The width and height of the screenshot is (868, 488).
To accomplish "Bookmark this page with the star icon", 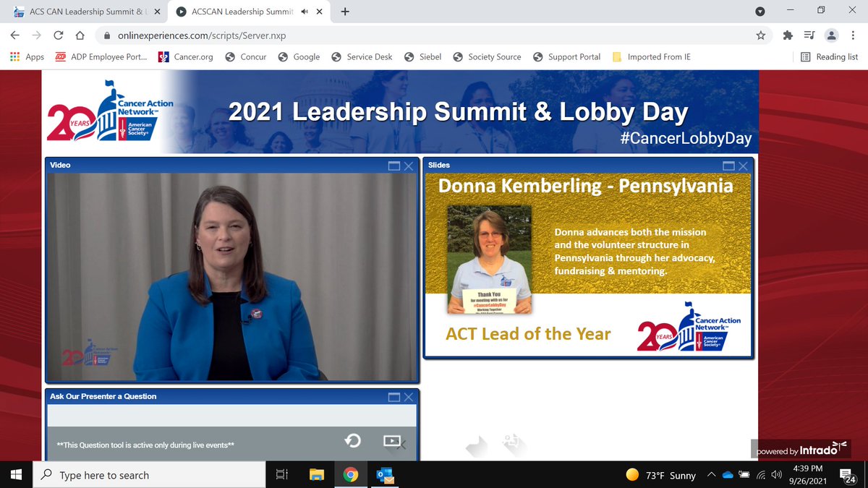I will tap(760, 35).
